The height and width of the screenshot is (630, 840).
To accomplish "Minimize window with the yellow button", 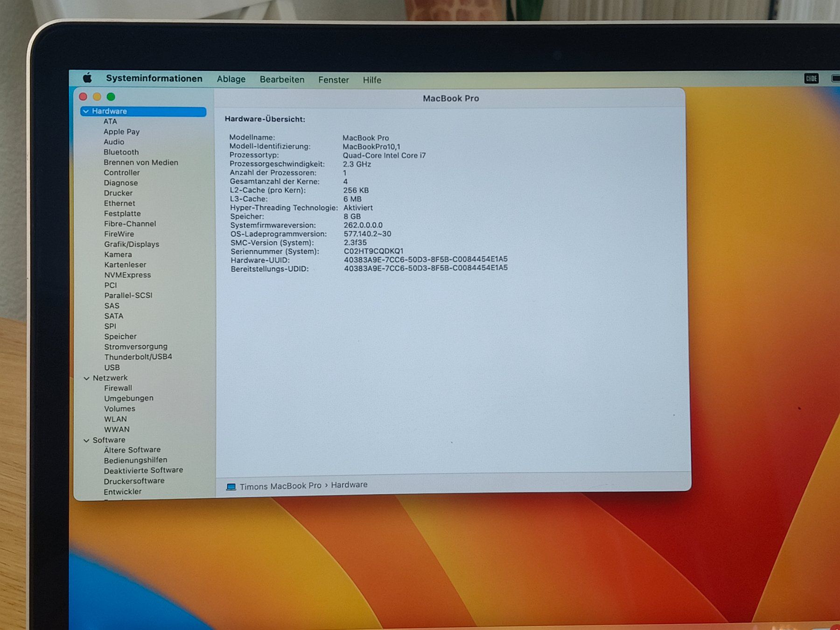I will pyautogui.click(x=97, y=97).
